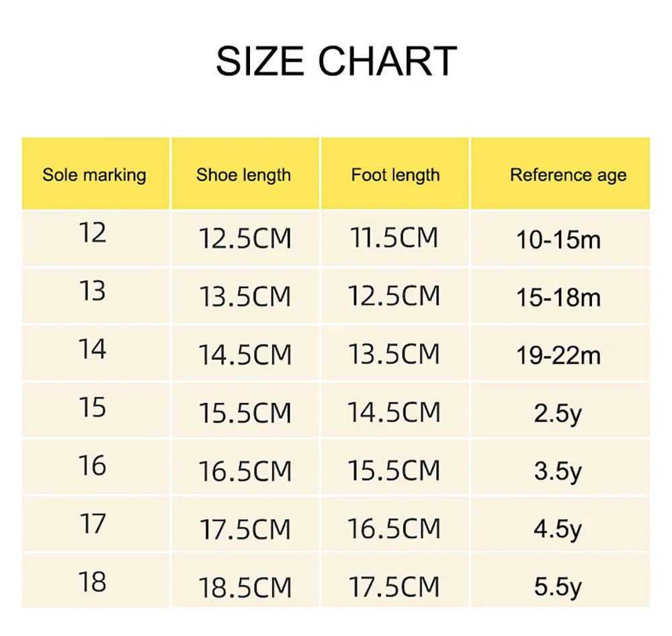Image resolution: width=672 pixels, height=636 pixels.
Task: Click the 2.5y reference age cell
Action: pos(558,413)
